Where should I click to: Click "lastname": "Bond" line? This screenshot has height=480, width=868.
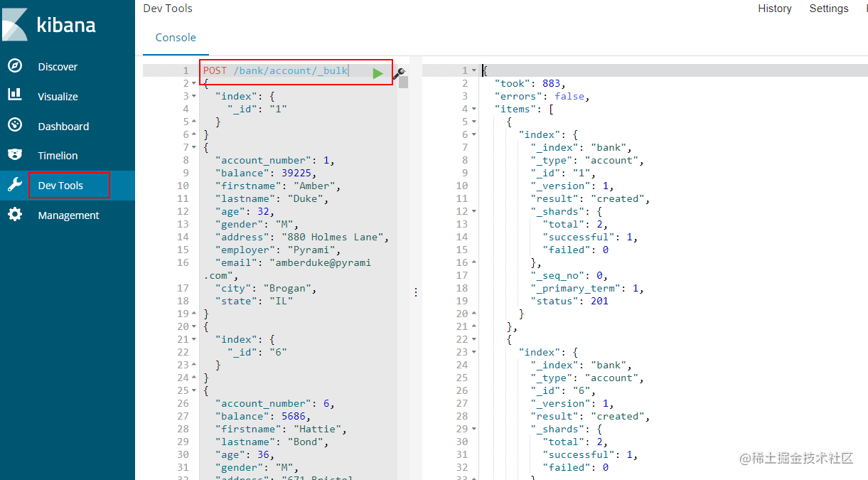click(272, 442)
